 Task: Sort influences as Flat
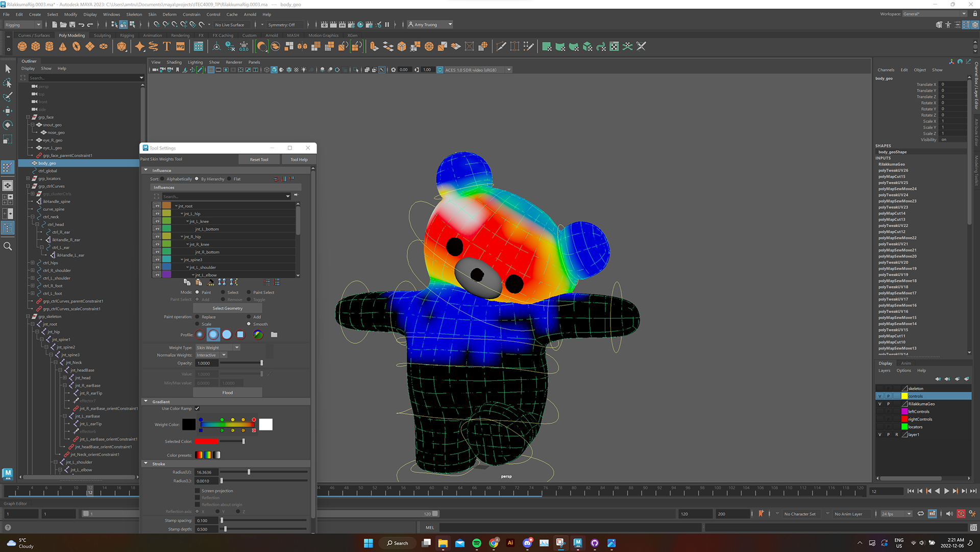point(229,179)
